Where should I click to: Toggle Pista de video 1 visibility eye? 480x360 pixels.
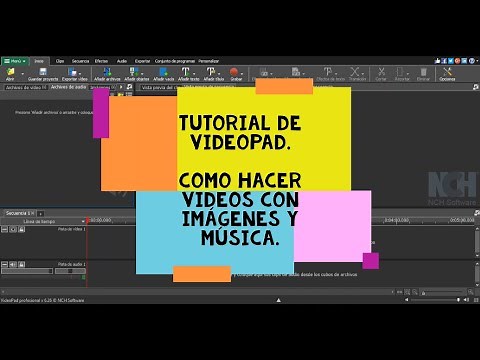click(x=13, y=229)
